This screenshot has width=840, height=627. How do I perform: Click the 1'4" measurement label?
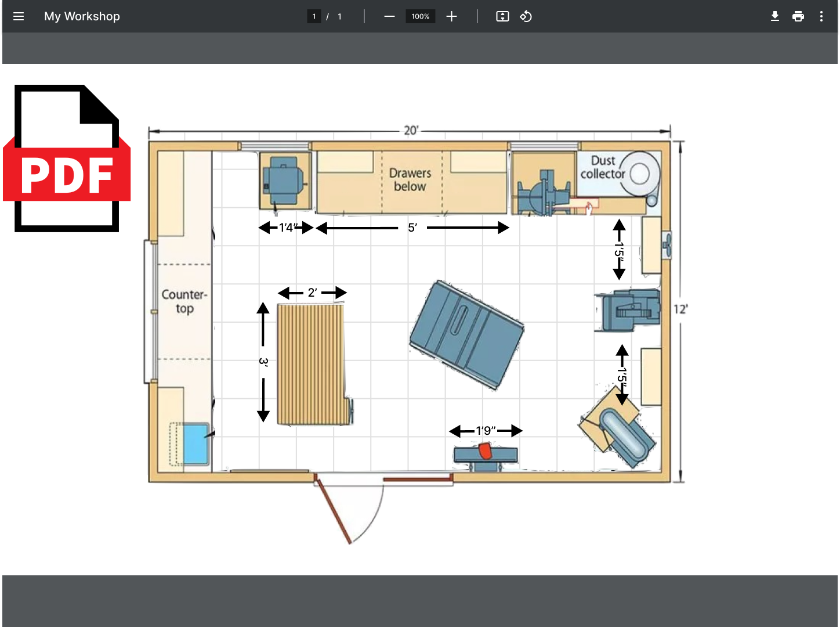pos(288,228)
